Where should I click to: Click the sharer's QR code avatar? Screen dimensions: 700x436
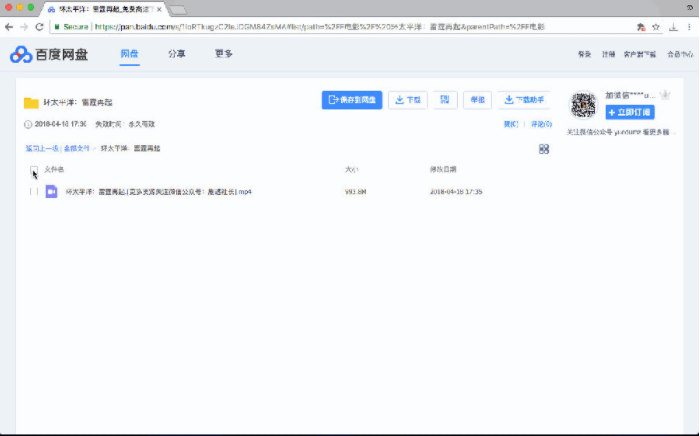pyautogui.click(x=583, y=105)
